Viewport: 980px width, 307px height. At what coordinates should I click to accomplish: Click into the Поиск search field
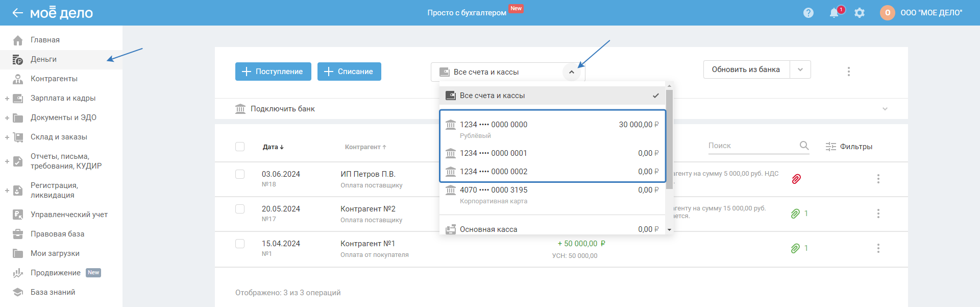[x=750, y=146]
